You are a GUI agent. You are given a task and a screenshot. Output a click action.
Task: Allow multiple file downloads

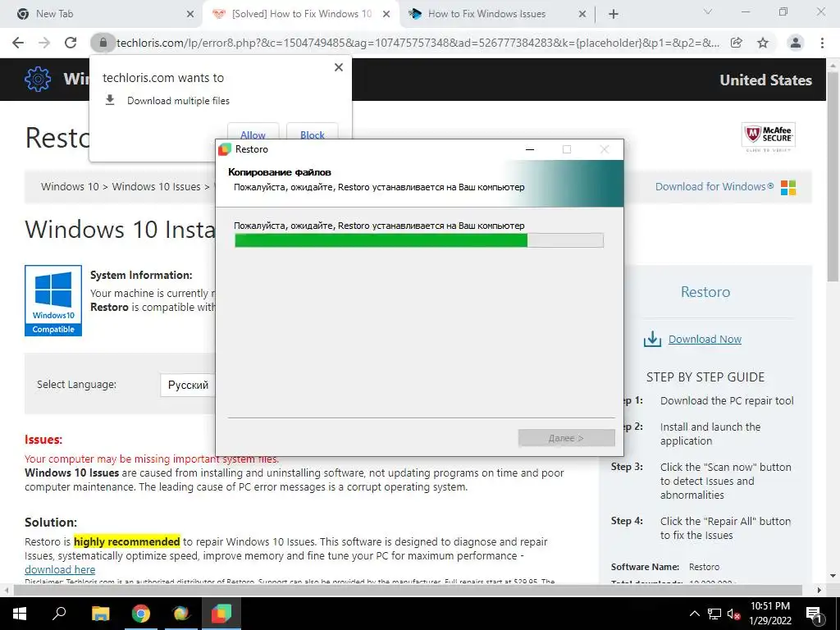[x=253, y=135]
